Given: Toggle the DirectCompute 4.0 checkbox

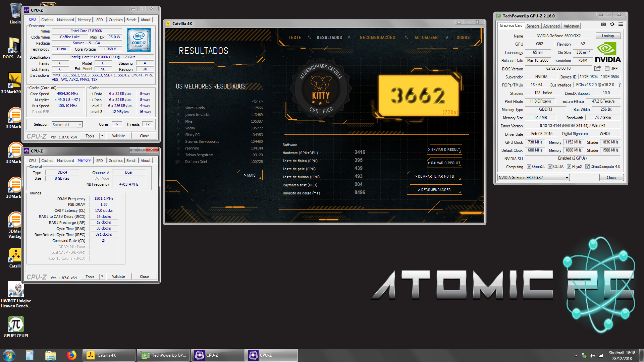Looking at the screenshot, I should coord(587,167).
